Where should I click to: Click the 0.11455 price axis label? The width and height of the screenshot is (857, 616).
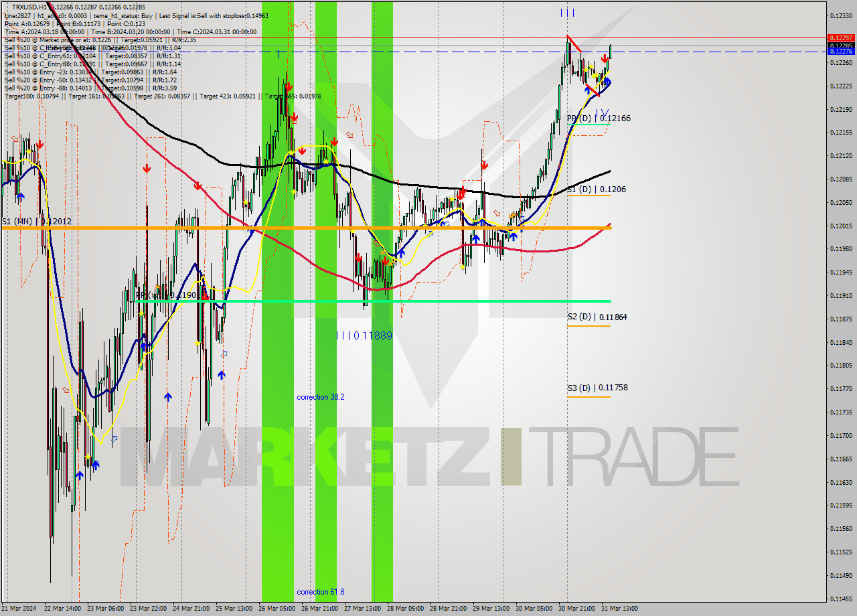pyautogui.click(x=840, y=599)
